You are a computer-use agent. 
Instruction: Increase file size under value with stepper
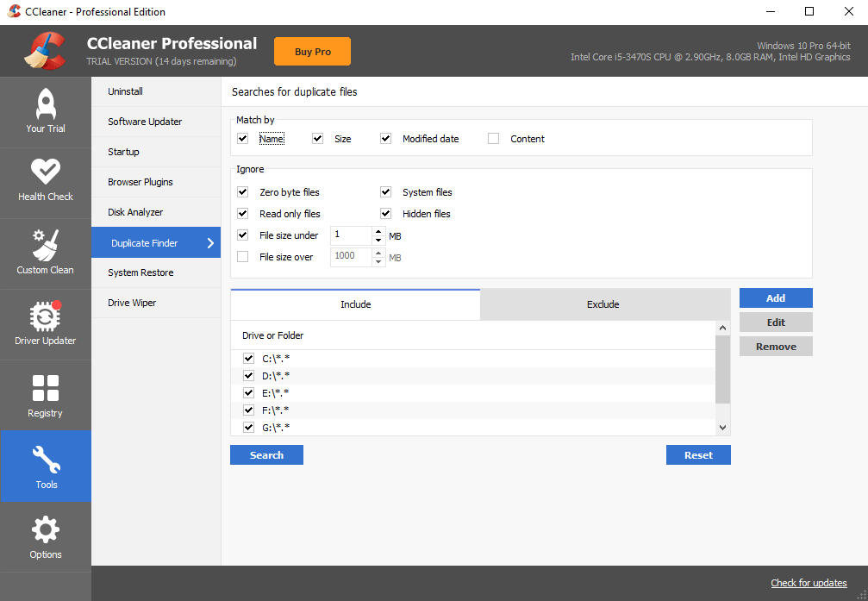[x=378, y=231]
